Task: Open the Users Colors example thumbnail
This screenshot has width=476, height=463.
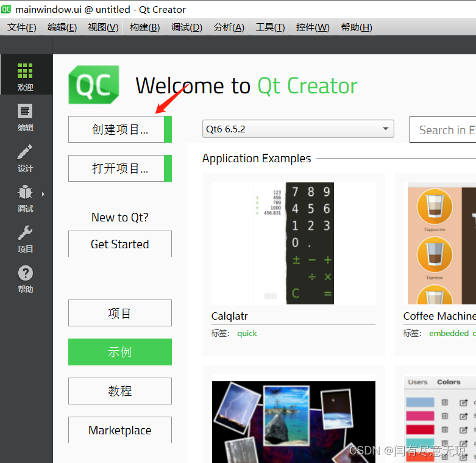Action: [440, 419]
